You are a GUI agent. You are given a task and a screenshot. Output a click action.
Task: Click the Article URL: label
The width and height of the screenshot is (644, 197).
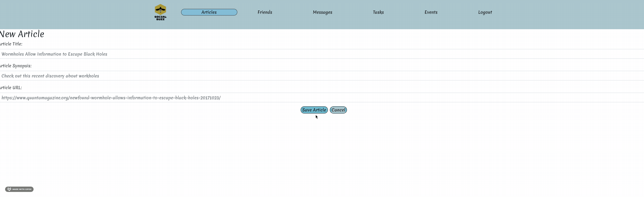(11, 87)
